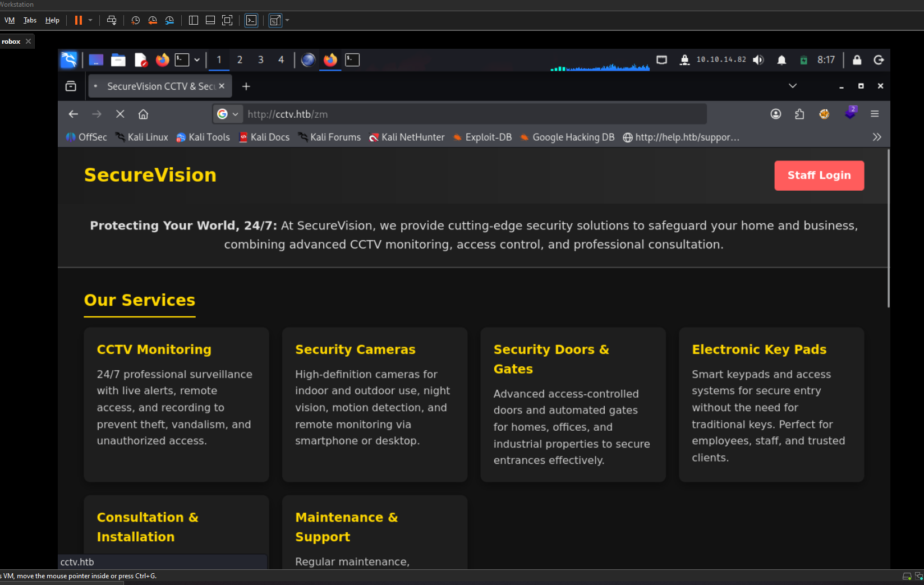This screenshot has width=924, height=585.
Task: Open the Kali applications menu dragon icon
Action: 68,60
